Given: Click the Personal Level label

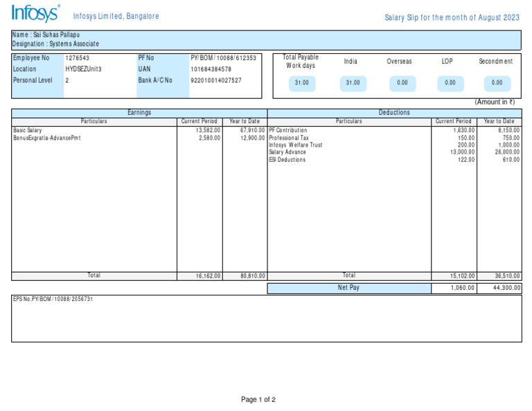Looking at the screenshot, I should 33,80.
